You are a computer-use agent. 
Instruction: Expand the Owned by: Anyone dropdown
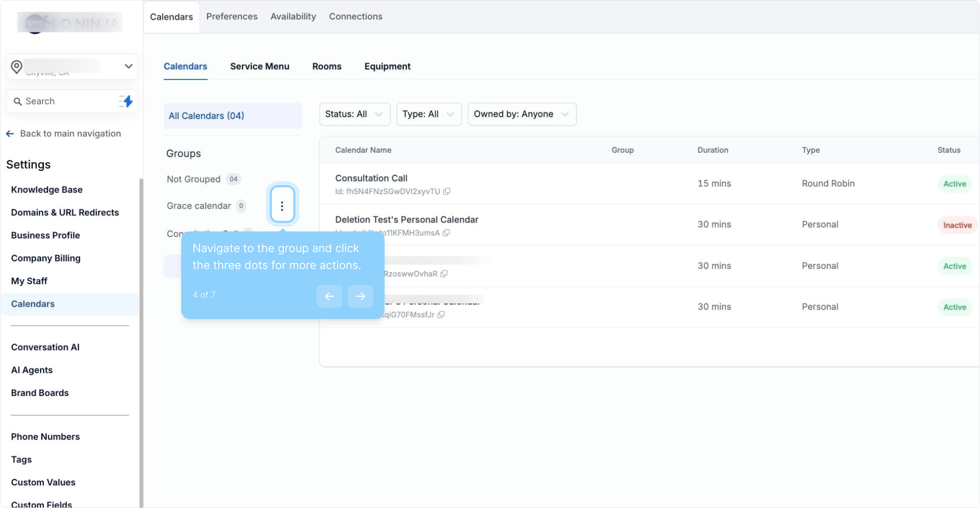522,114
